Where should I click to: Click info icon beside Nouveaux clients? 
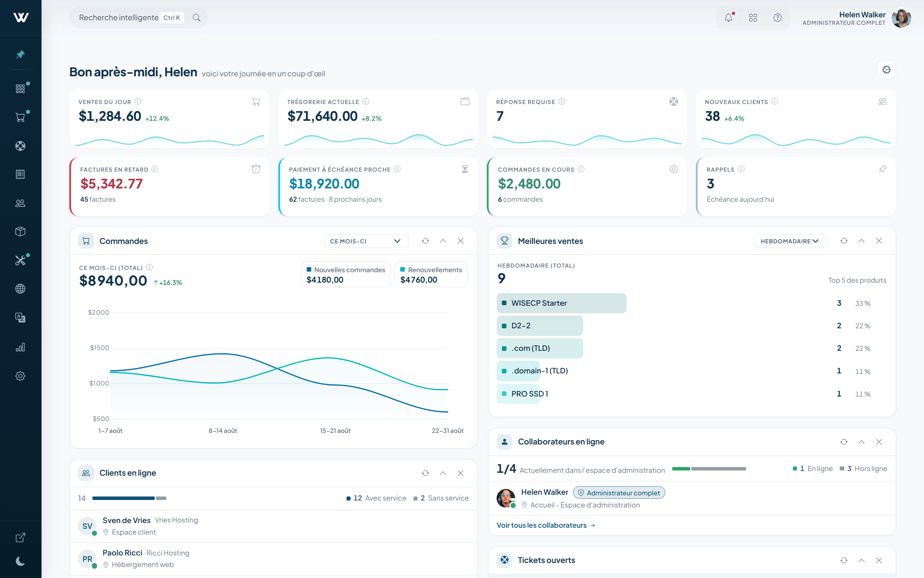(x=775, y=101)
